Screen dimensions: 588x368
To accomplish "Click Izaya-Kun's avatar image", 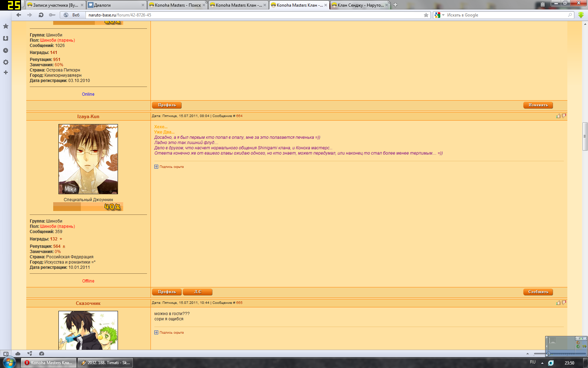I will tap(88, 159).
